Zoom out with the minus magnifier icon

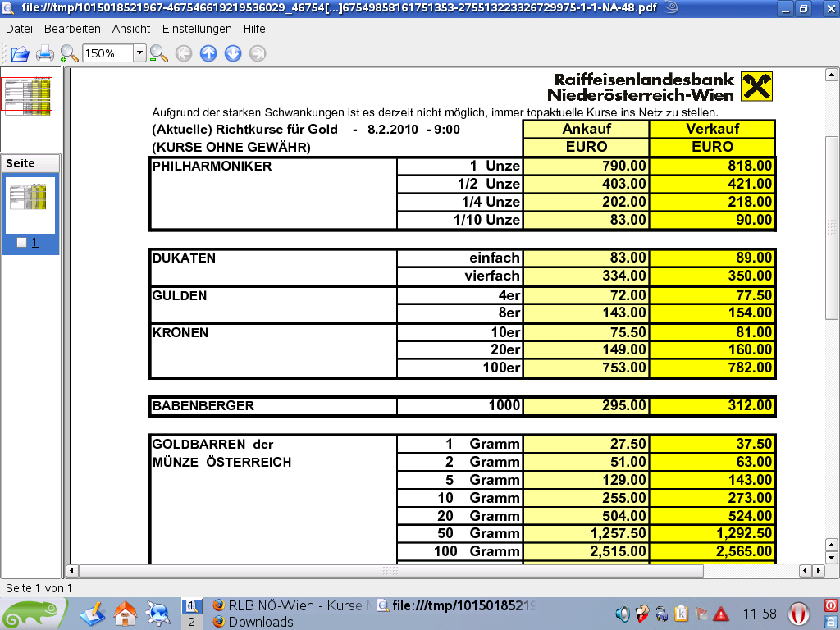point(158,53)
